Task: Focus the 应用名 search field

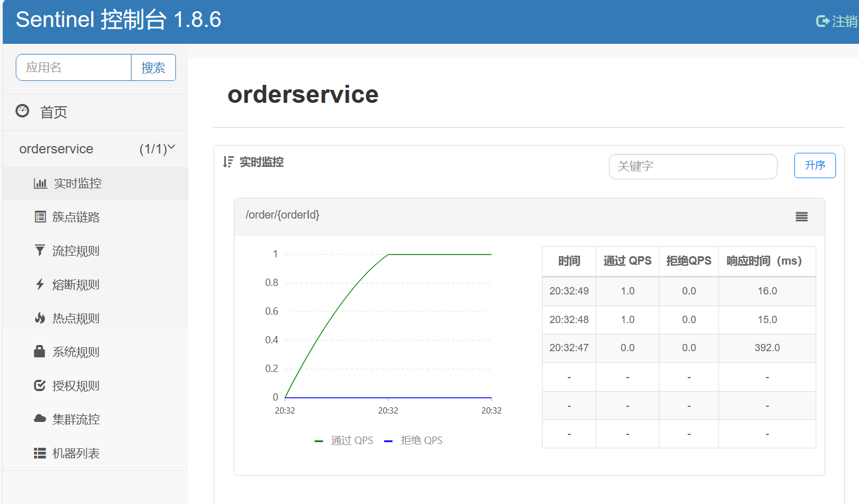Action: pyautogui.click(x=74, y=67)
